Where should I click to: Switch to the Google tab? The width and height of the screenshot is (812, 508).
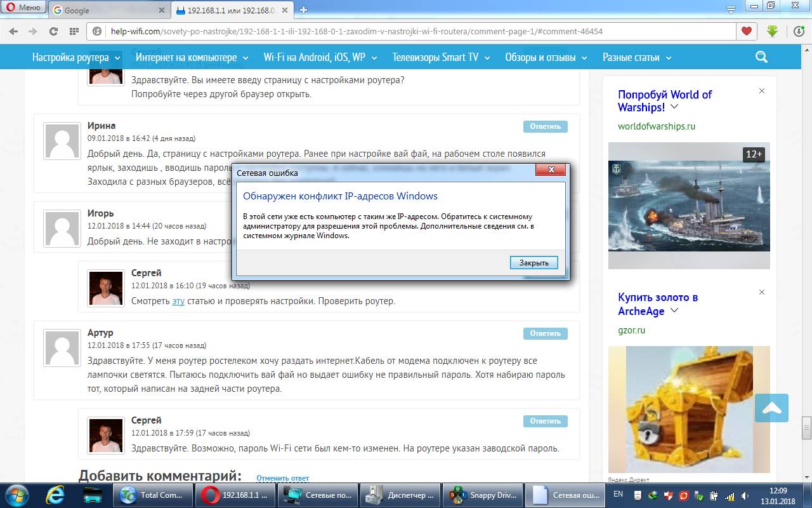[108, 10]
